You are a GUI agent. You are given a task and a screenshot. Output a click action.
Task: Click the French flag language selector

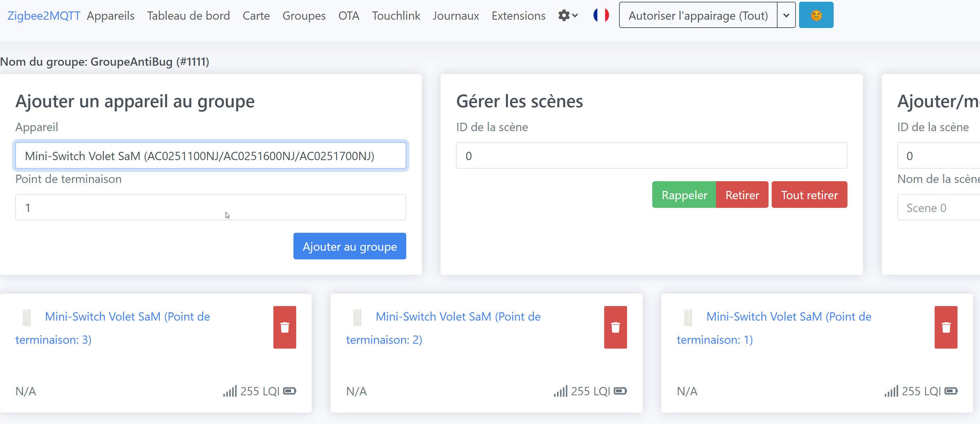pyautogui.click(x=601, y=15)
